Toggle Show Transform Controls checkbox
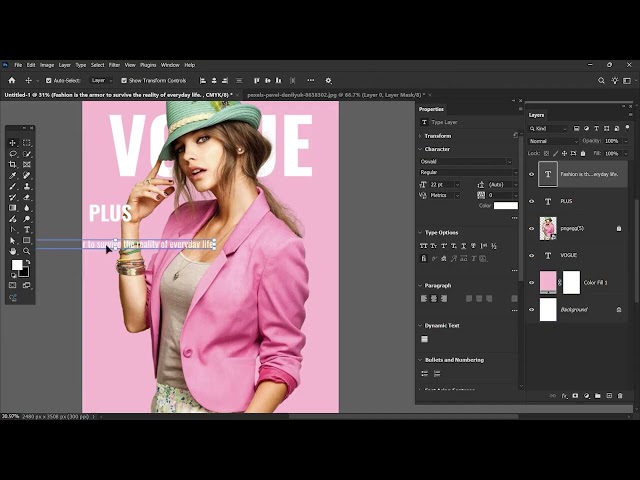The width and height of the screenshot is (640, 480). tap(124, 81)
